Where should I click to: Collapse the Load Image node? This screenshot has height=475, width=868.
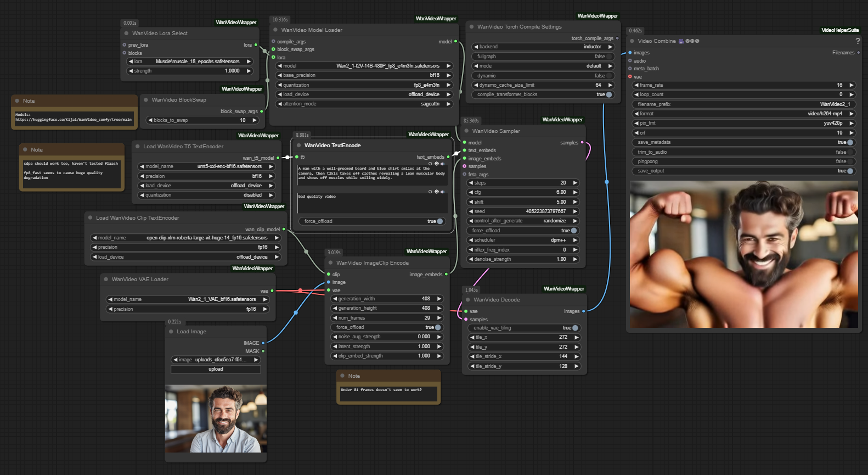point(171,332)
